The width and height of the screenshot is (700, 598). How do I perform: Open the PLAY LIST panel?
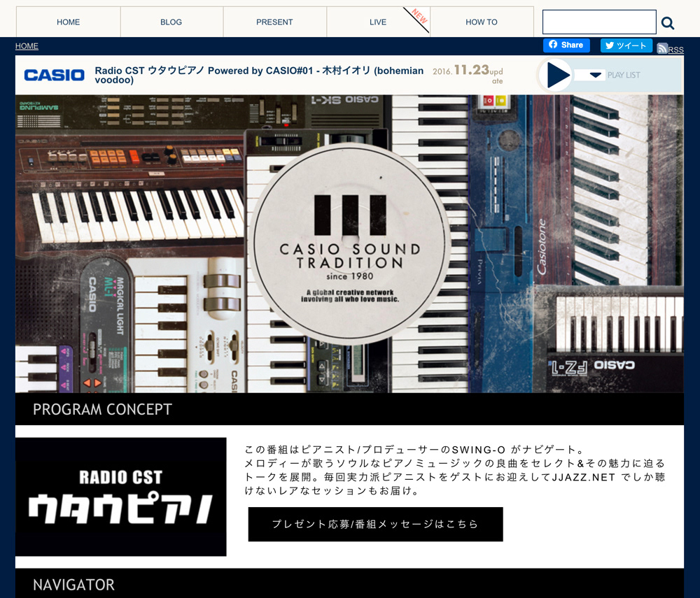tap(624, 75)
